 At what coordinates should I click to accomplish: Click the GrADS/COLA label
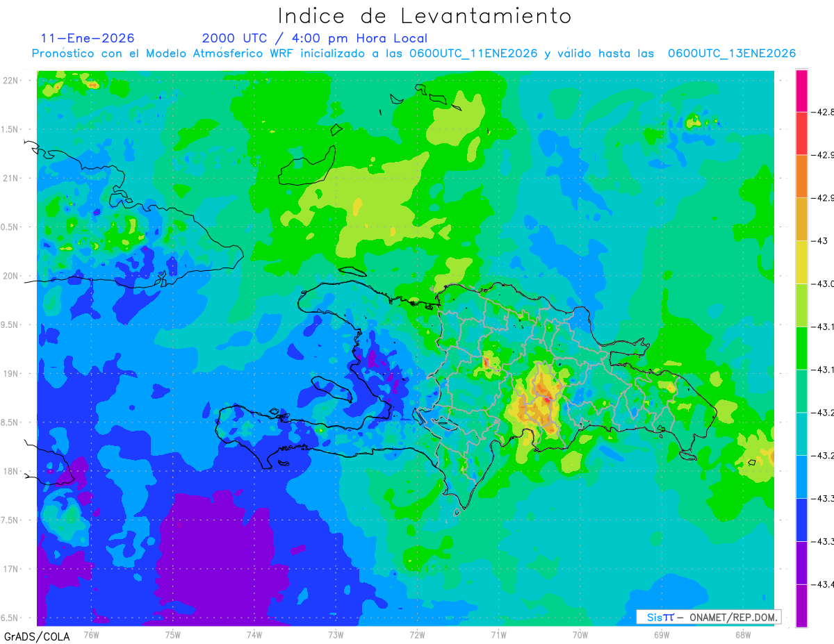tap(31, 636)
